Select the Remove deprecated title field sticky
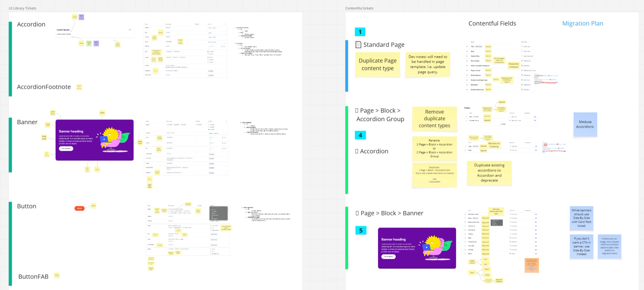The height and width of the screenshot is (290, 644). pyautogui.click(x=496, y=211)
